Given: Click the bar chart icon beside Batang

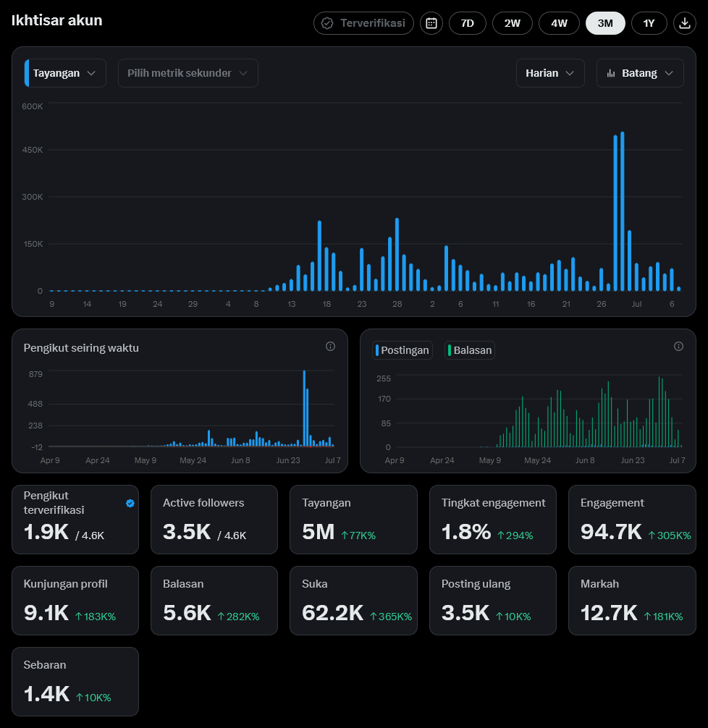Looking at the screenshot, I should pos(612,73).
